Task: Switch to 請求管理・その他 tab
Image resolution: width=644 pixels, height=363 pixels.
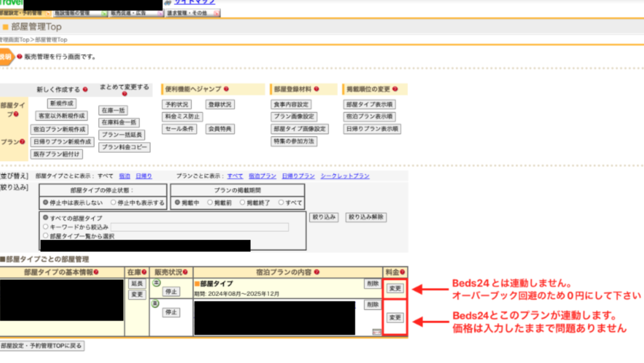Action: coord(192,14)
